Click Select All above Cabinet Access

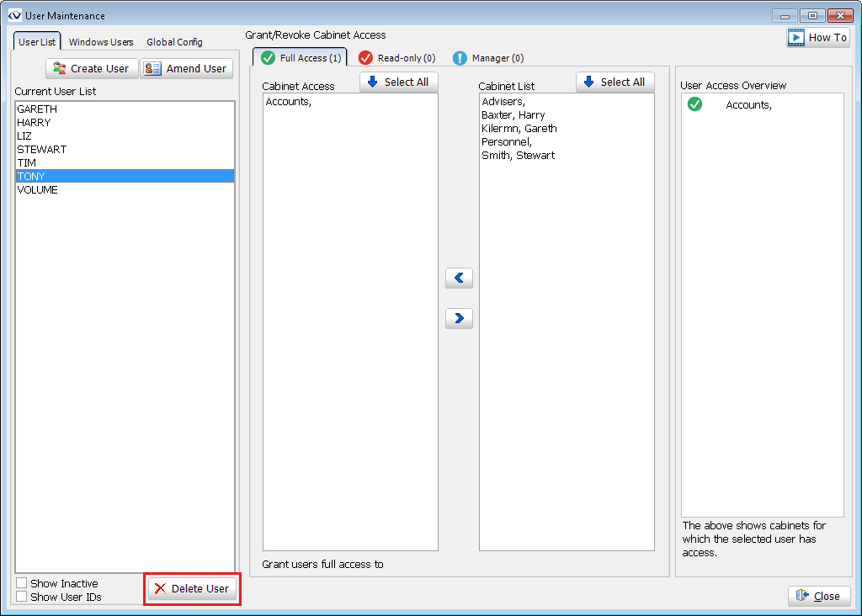tap(398, 82)
